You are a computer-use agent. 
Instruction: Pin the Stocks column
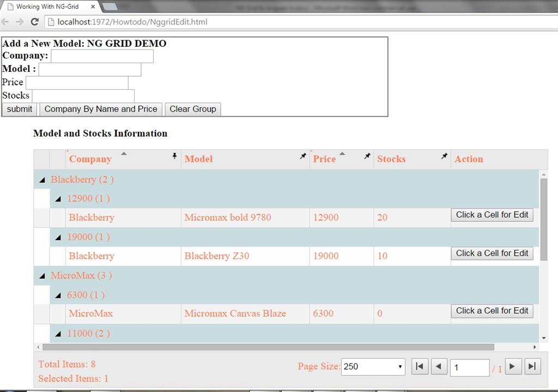(x=444, y=156)
